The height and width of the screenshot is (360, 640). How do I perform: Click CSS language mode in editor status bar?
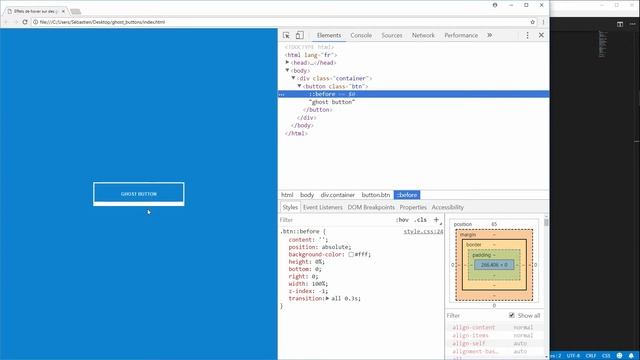tap(606, 356)
